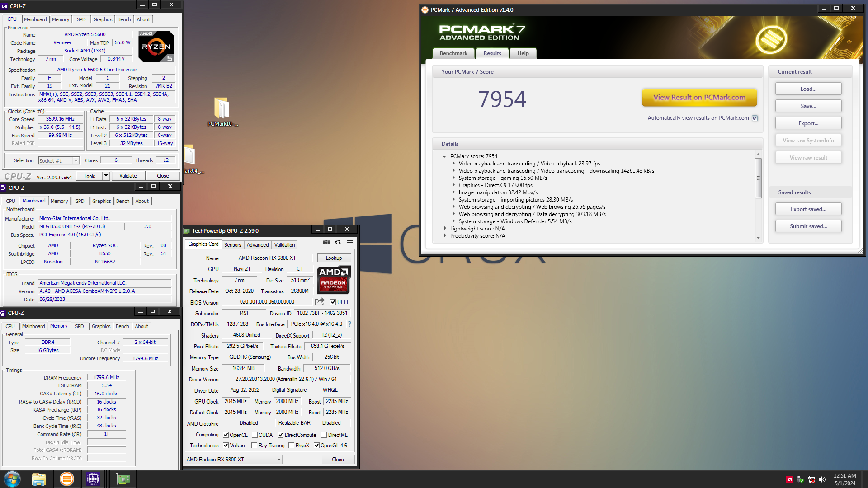Take a GPU-Z screenshot with the camera icon
The height and width of the screenshot is (488, 868).
point(326,242)
